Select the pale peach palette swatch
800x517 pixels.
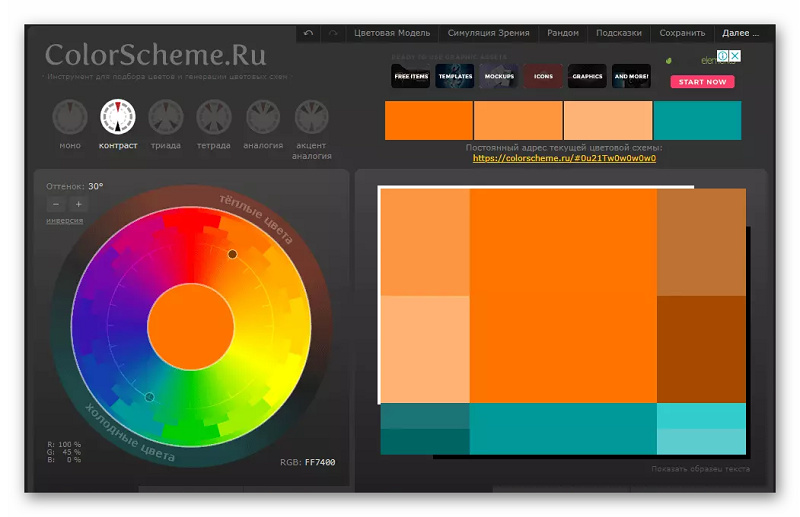[608, 120]
